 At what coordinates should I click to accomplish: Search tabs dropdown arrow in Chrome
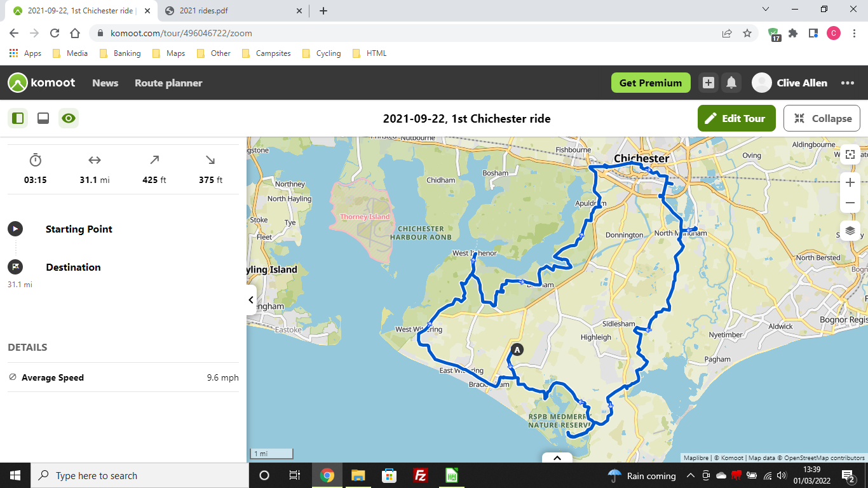(x=766, y=10)
